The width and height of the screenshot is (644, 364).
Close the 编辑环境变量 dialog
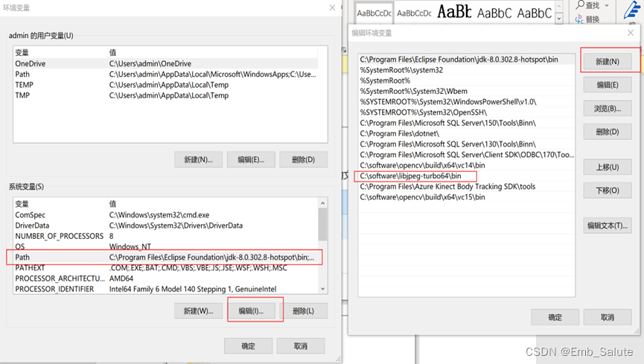tap(631, 33)
